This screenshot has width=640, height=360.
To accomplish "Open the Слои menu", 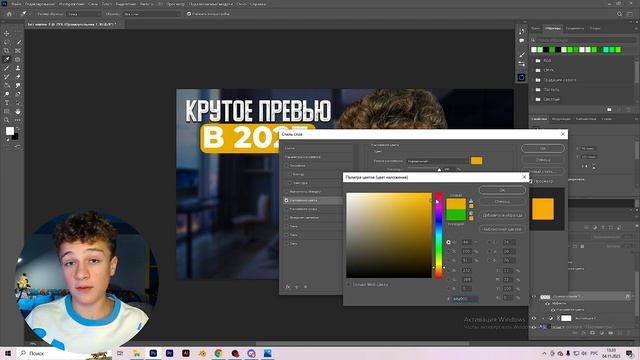I will point(93,4).
